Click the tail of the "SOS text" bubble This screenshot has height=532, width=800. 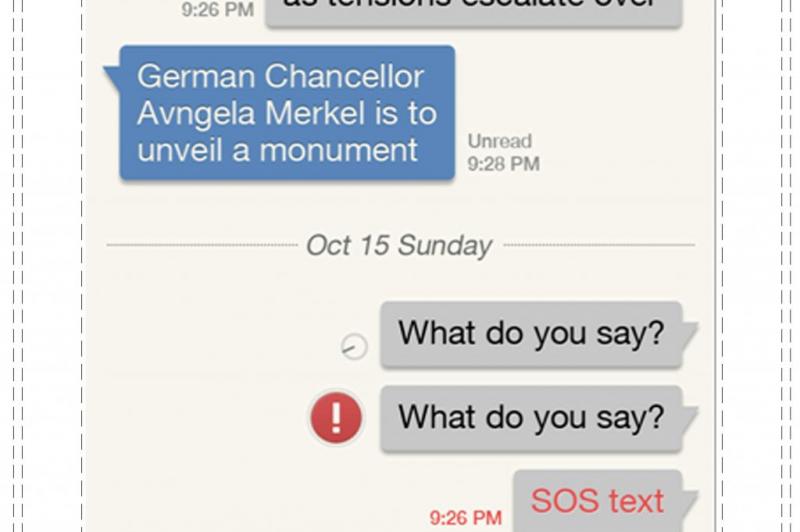tap(688, 499)
